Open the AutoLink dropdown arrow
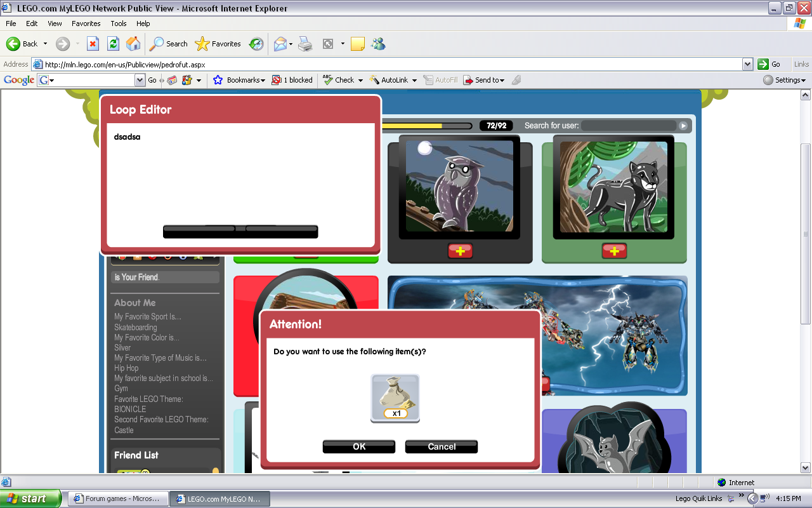The height and width of the screenshot is (508, 812). tap(414, 80)
